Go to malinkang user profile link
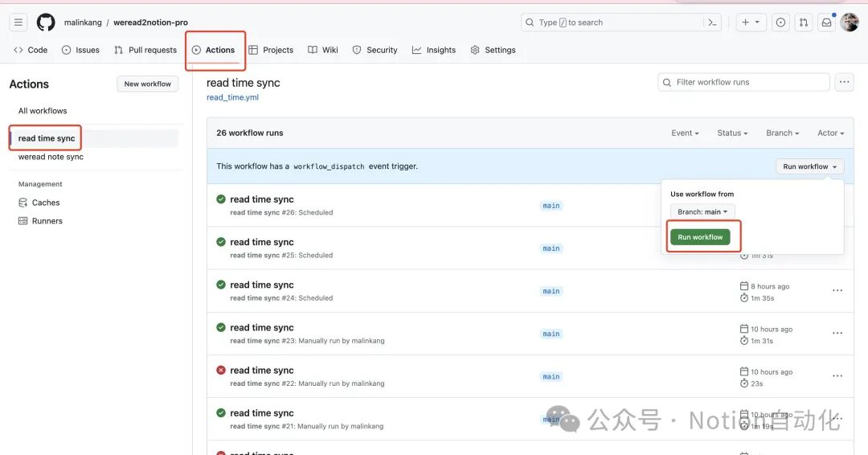868x455 pixels. pos(83,23)
